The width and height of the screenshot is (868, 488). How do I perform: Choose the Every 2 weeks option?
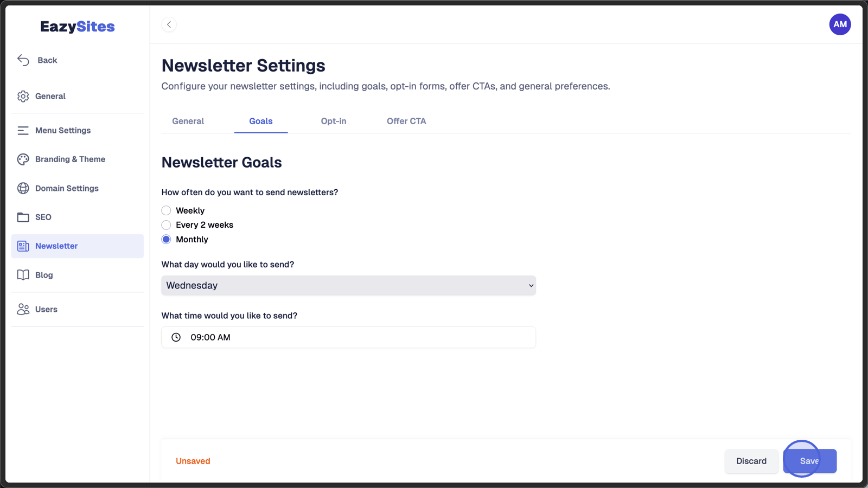(166, 225)
